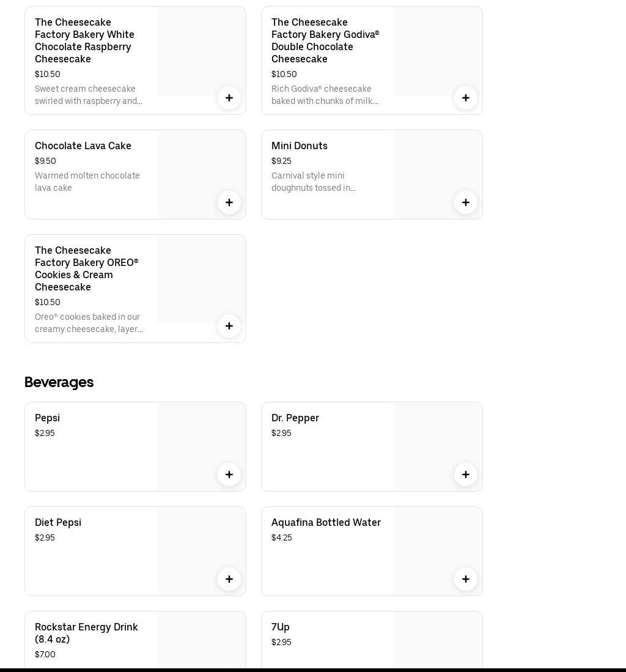This screenshot has width=626, height=672.
Task: Add Godiva Double Chocolate Cheesecake to cart
Action: tap(466, 98)
